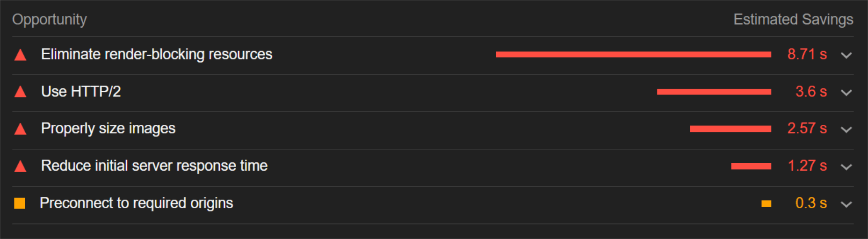868x239 pixels.
Task: Click red triangle icon next to Use HTTP/2
Action: click(x=20, y=92)
